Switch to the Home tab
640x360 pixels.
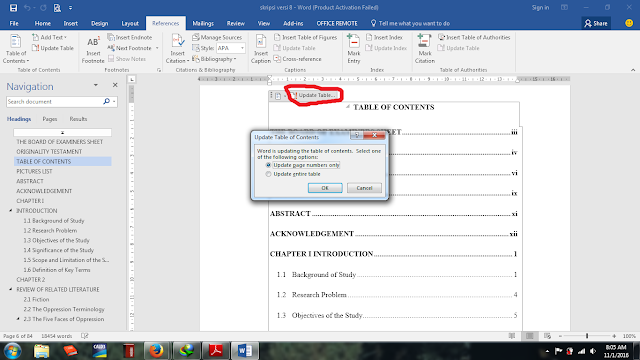click(x=42, y=24)
